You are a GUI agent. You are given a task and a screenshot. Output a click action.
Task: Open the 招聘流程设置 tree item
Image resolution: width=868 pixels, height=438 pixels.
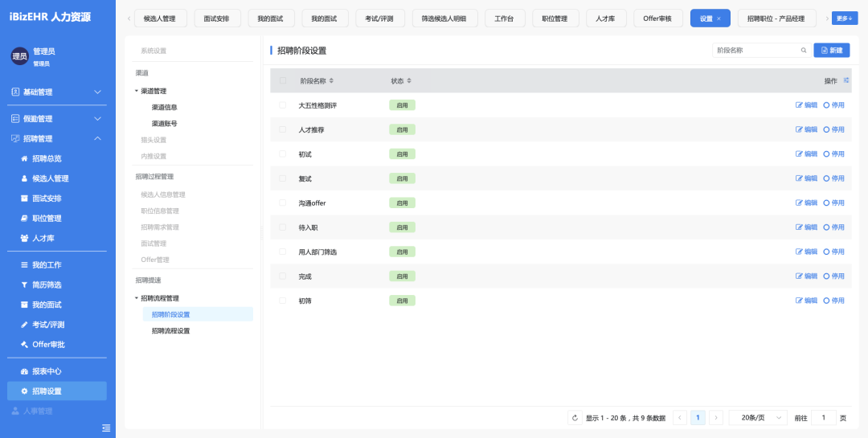click(x=170, y=330)
